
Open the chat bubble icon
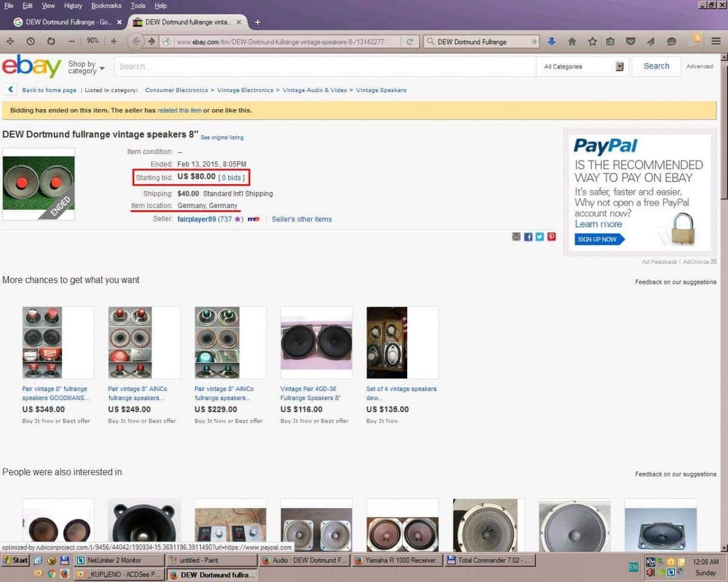click(672, 41)
